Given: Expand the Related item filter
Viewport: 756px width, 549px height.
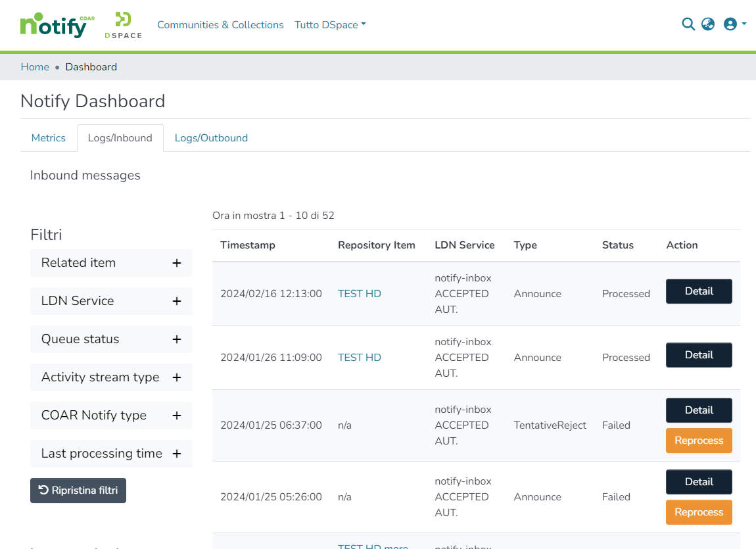Looking at the screenshot, I should pos(176,263).
